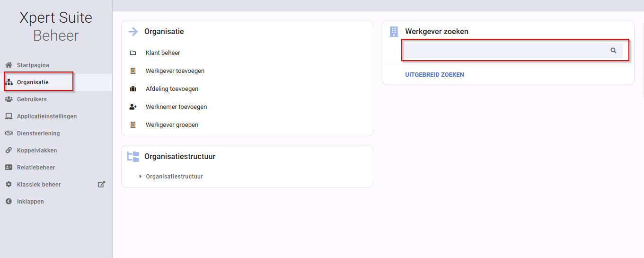The height and width of the screenshot is (258, 644).
Task: Click the Startpagina home icon
Action: coord(9,65)
